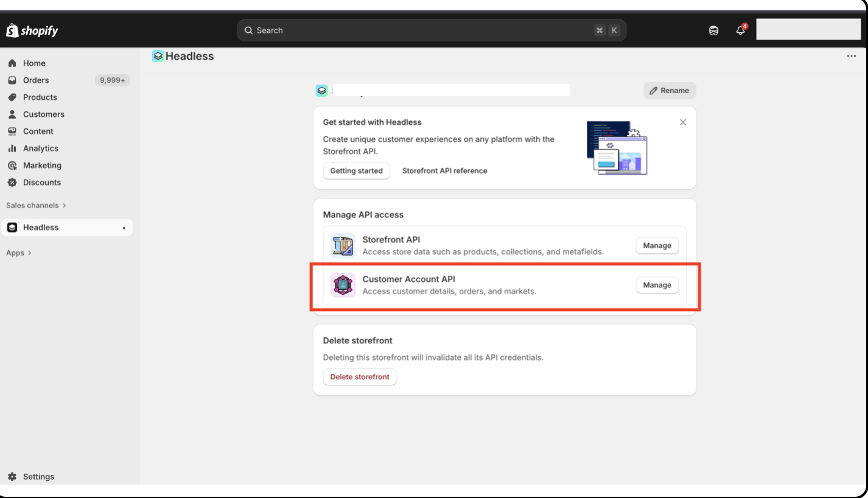Click "Access customer details, orders, and markets." text
Image resolution: width=868 pixels, height=498 pixels.
point(449,292)
